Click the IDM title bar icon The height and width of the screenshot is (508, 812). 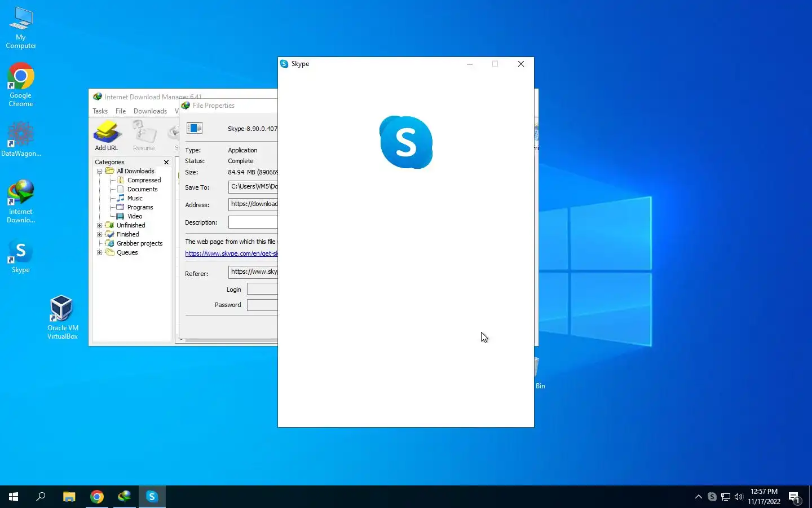(x=98, y=97)
